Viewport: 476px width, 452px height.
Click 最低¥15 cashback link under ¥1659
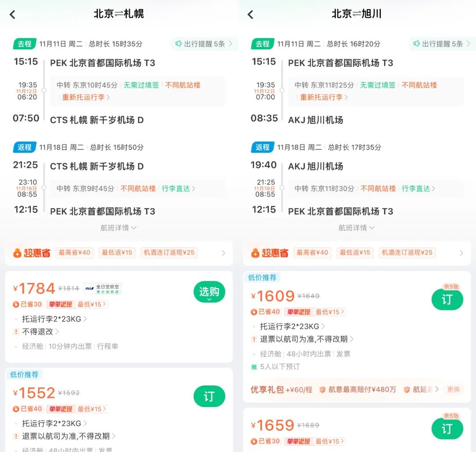[x=329, y=441]
